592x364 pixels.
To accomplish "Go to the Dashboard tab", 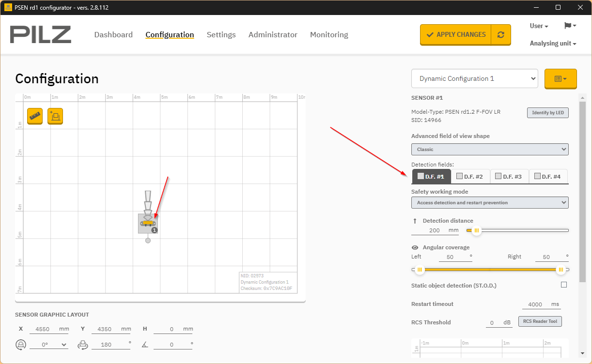I will pyautogui.click(x=113, y=35).
